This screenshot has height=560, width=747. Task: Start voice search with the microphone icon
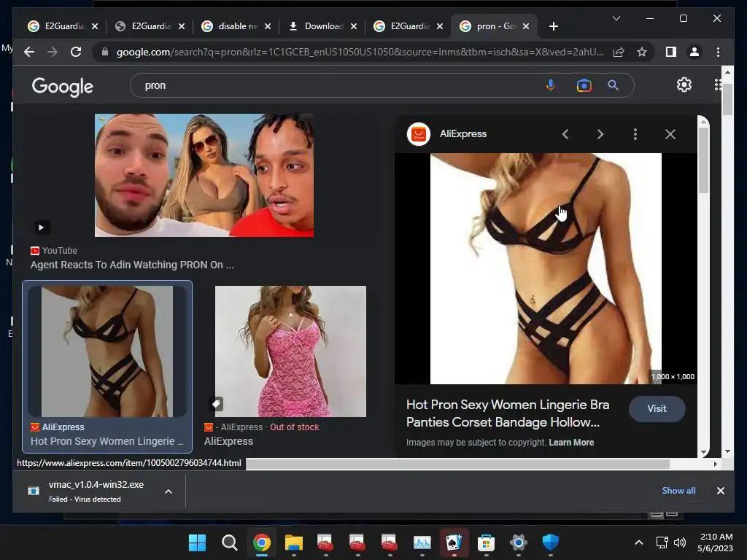550,85
